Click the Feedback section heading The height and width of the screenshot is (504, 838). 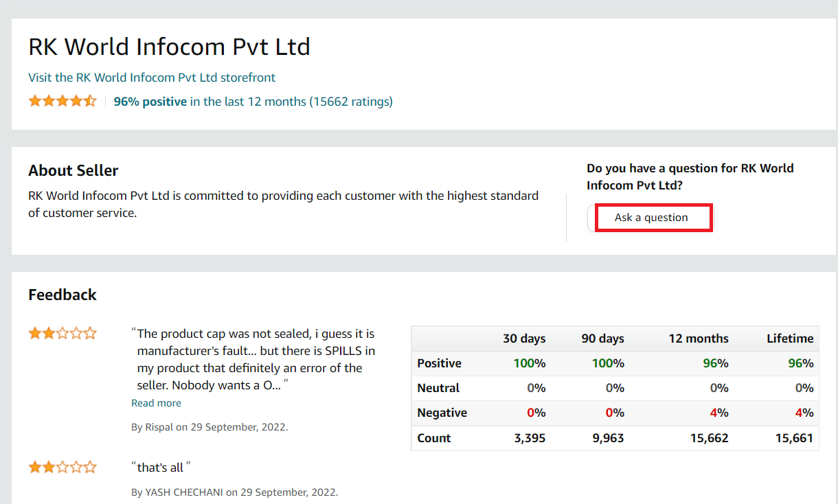click(x=63, y=295)
